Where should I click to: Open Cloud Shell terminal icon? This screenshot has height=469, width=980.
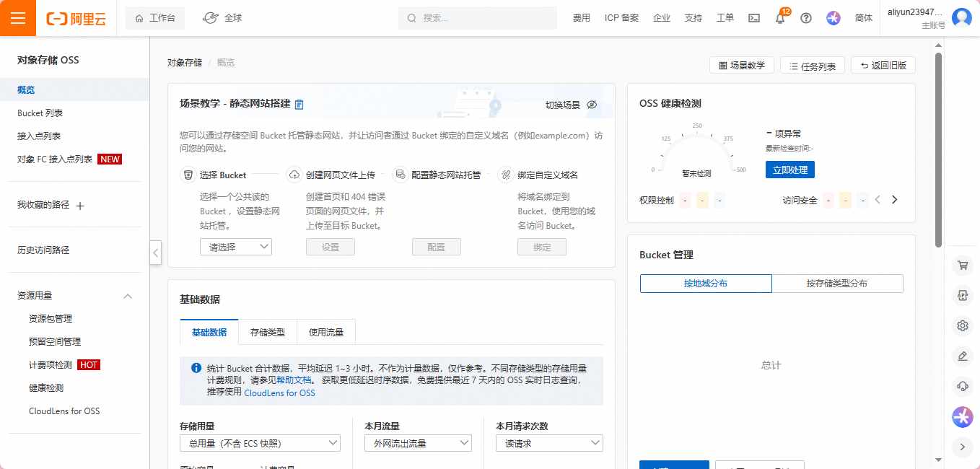point(754,18)
